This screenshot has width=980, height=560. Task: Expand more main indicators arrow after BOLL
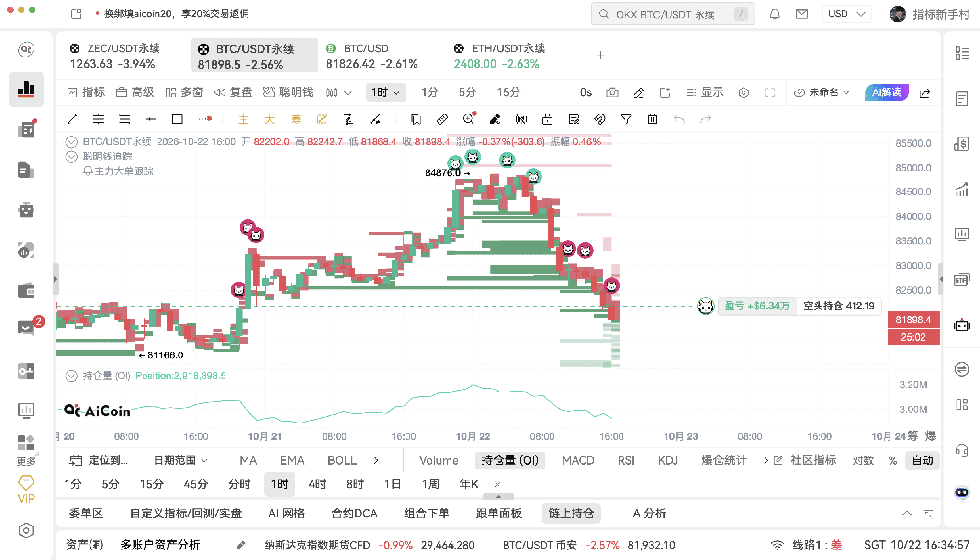[376, 460]
